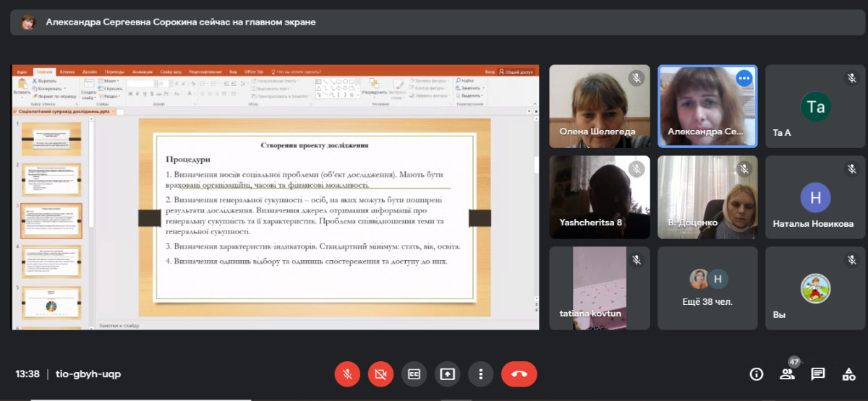Image resolution: width=868 pixels, height=401 pixels.
Task: Select the fifth slide thumbnail with pie chart
Action: click(51, 303)
